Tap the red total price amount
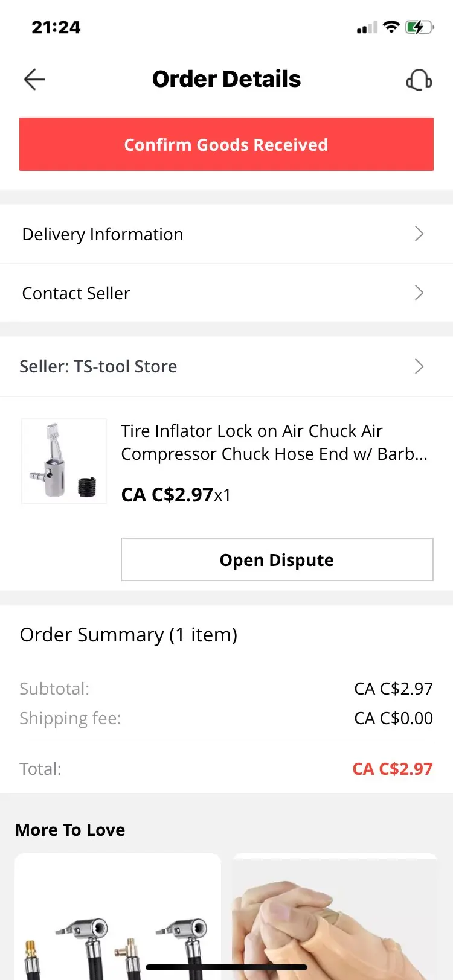This screenshot has height=980, width=453. pyautogui.click(x=393, y=769)
